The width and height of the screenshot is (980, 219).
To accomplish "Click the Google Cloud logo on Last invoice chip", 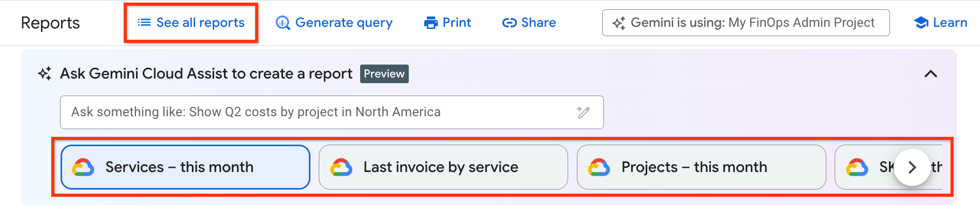I will (341, 167).
